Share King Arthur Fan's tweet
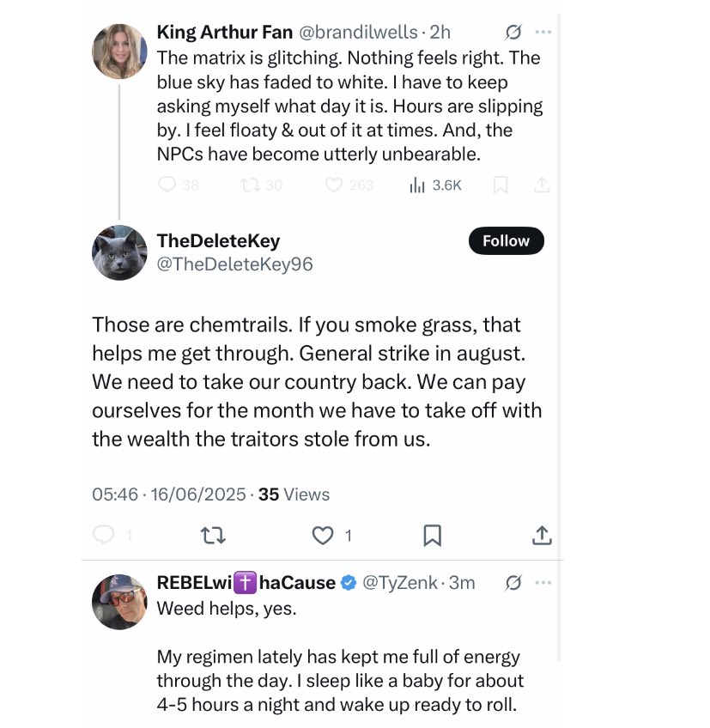Image resolution: width=710 pixels, height=728 pixels. pos(542,185)
